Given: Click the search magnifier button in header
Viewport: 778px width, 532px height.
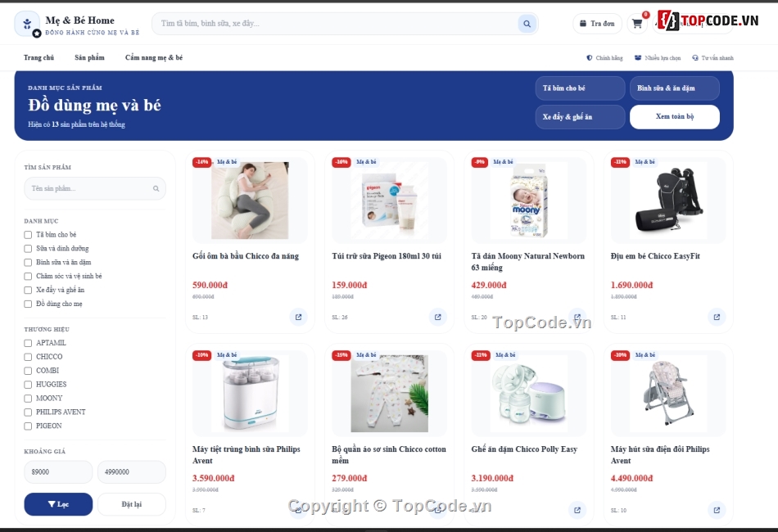Looking at the screenshot, I should tap(527, 23).
